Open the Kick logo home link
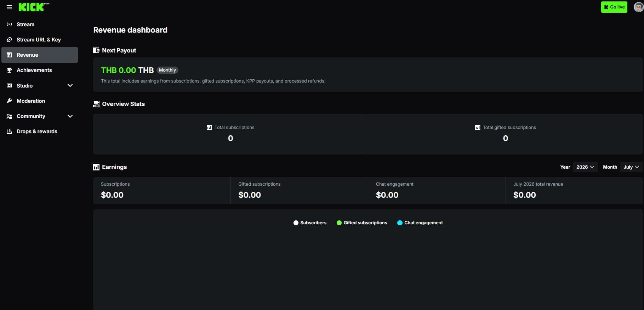This screenshot has width=644, height=310. click(34, 7)
